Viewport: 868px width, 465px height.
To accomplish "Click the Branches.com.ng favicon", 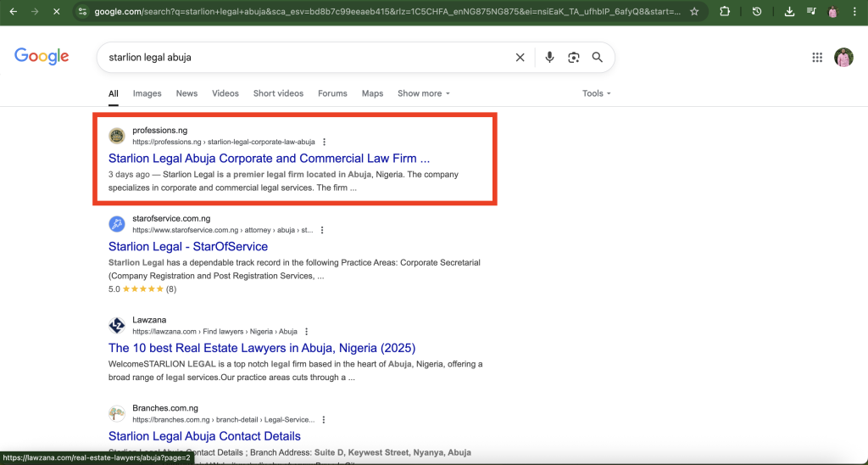I will (x=117, y=413).
